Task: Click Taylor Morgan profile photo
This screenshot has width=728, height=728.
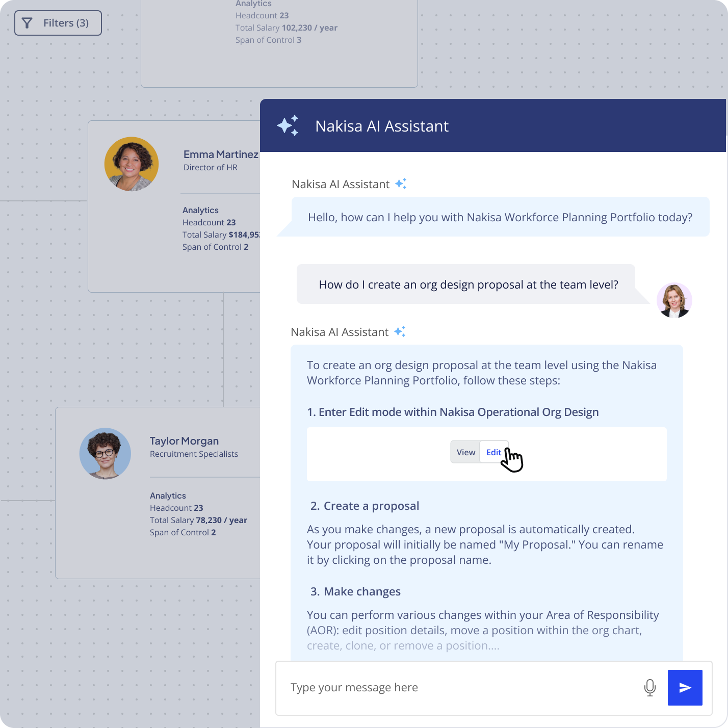Action: (105, 453)
